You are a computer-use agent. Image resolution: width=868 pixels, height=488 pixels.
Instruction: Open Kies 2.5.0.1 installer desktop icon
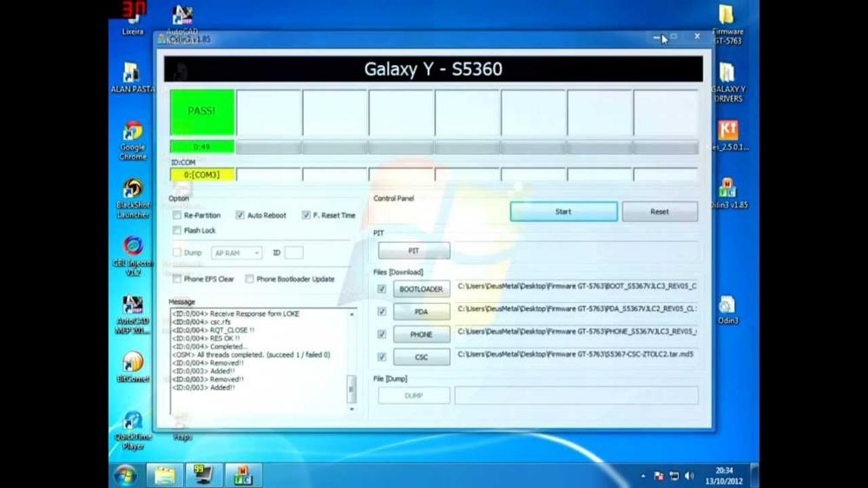728,136
